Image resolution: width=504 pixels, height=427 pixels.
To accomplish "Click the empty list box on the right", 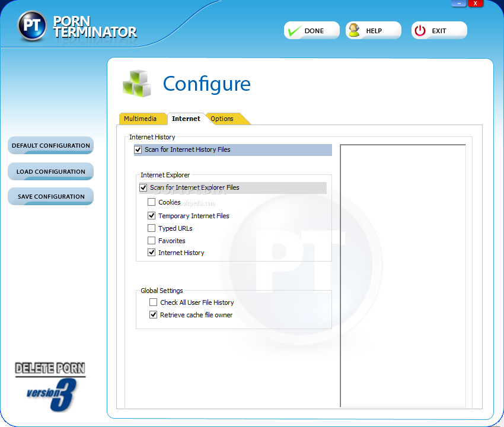I will point(403,276).
